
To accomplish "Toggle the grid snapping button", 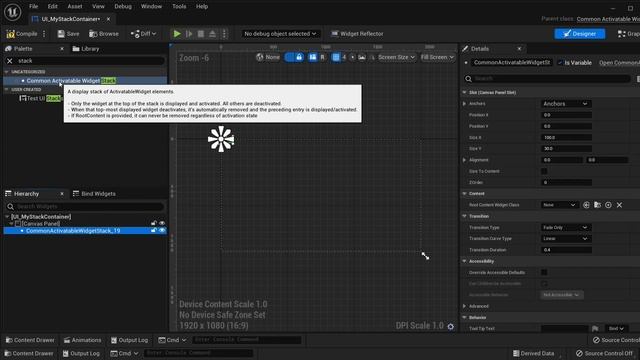I will pos(336,58).
